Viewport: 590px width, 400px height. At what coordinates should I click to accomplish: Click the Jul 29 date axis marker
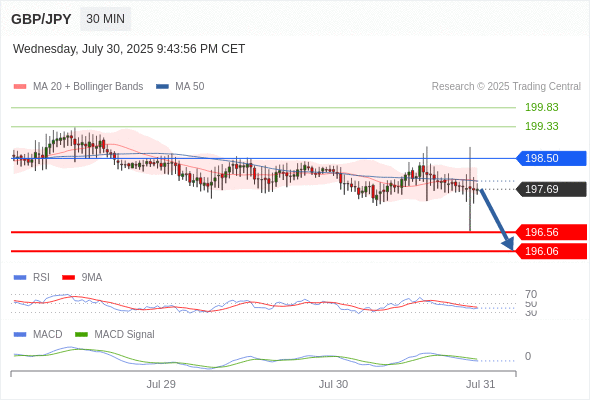tap(161, 384)
